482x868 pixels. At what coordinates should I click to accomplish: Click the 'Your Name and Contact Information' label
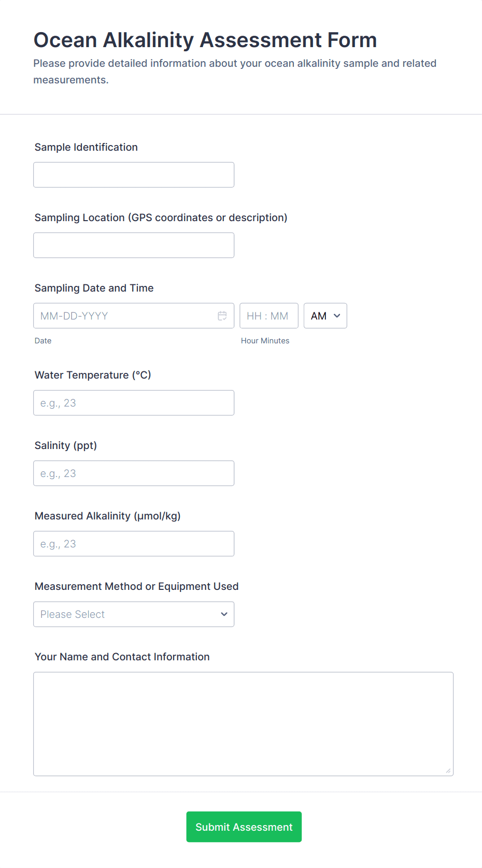coord(122,657)
